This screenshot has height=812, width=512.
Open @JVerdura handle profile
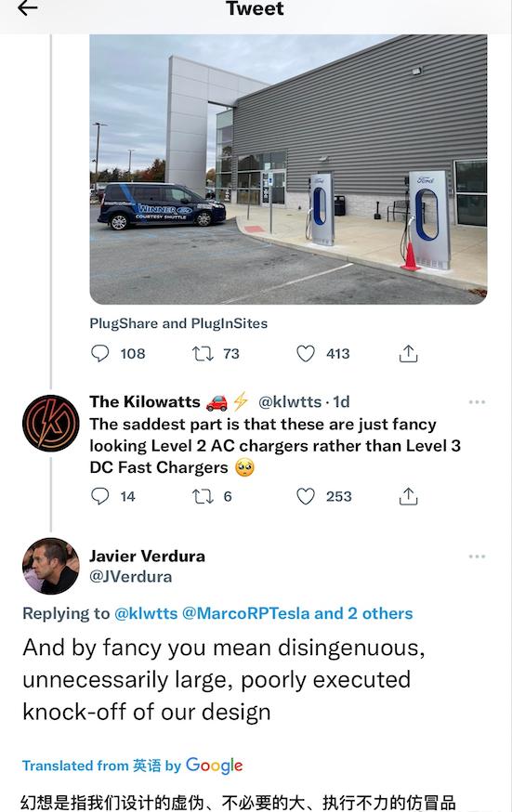pos(130,576)
